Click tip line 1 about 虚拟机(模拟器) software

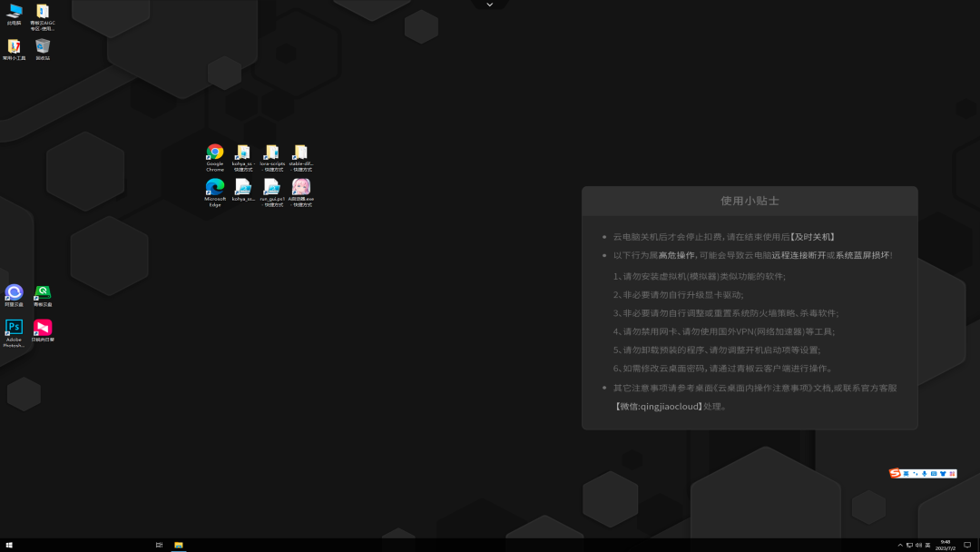tap(700, 276)
